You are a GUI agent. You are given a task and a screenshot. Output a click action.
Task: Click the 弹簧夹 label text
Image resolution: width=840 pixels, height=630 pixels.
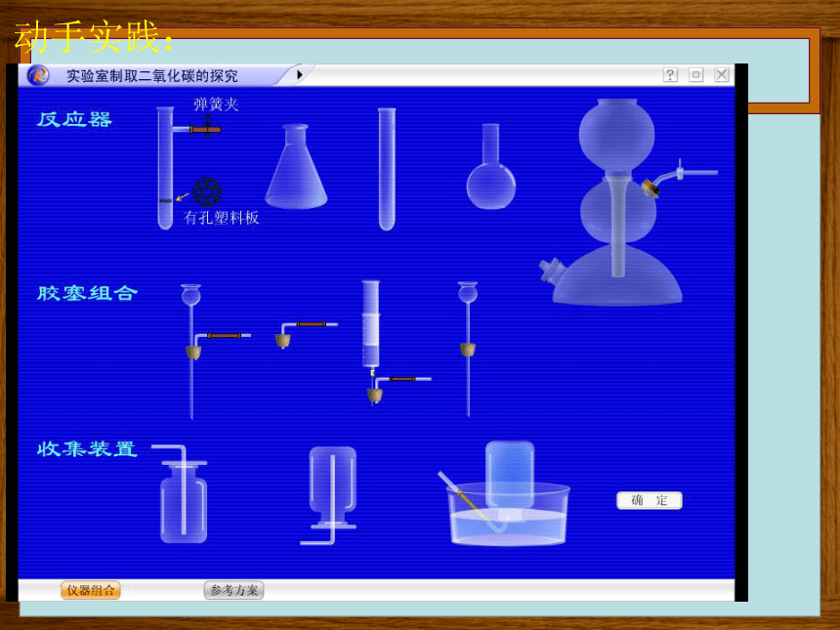tap(216, 104)
